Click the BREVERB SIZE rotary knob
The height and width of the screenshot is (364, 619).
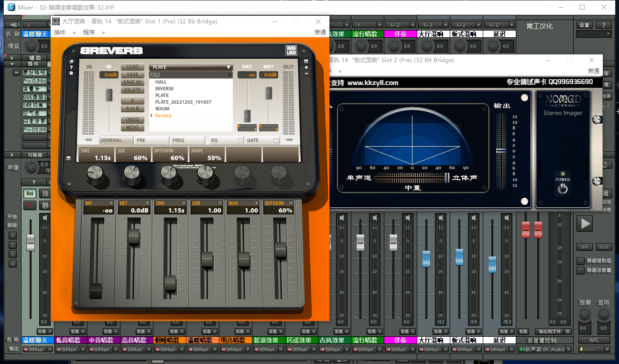click(x=132, y=175)
